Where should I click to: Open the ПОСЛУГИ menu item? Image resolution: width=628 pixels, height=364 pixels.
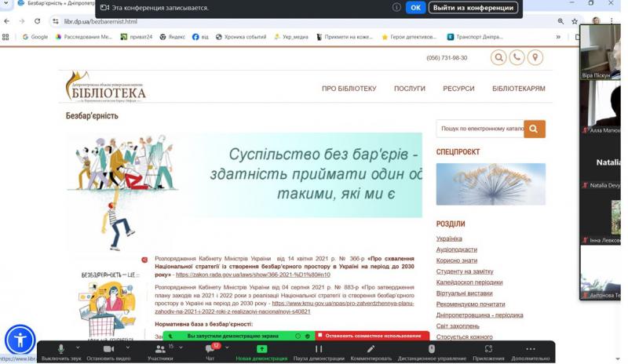point(409,89)
